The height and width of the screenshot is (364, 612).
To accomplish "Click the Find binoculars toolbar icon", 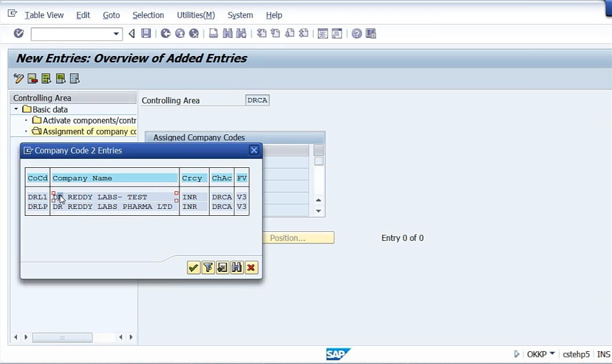I will coord(227,34).
